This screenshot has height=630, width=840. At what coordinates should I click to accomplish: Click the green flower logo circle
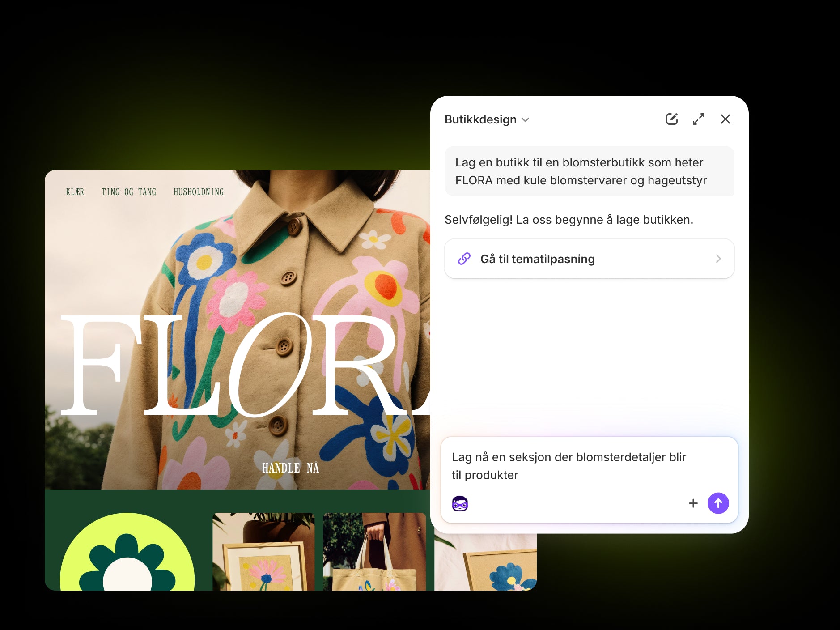(x=127, y=552)
